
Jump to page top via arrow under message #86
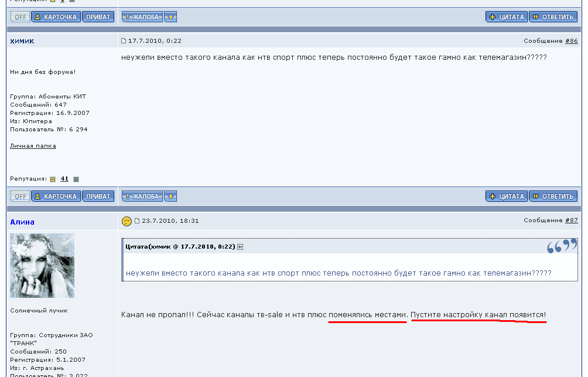pyautogui.click(x=170, y=196)
